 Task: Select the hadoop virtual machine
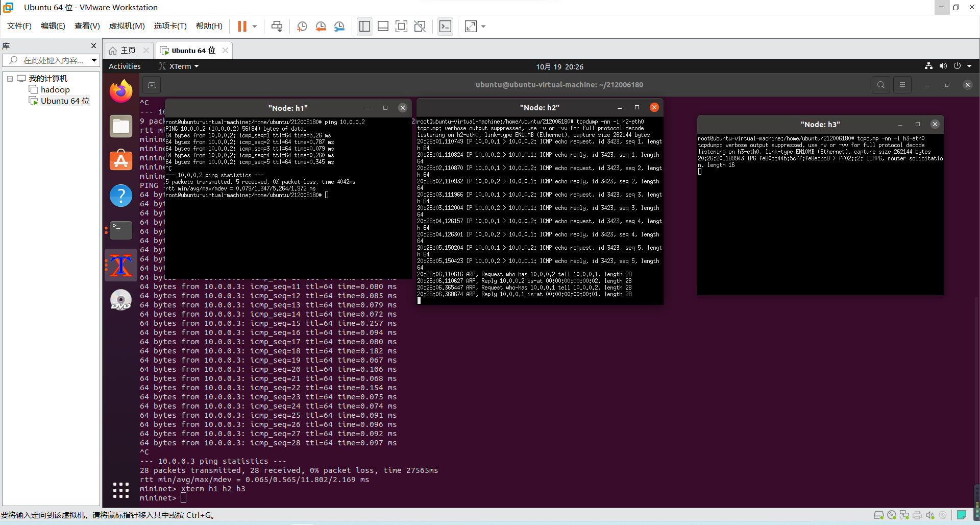click(55, 90)
